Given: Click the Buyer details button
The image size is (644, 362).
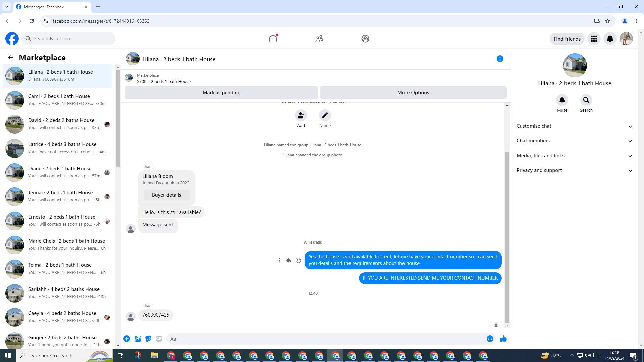Looking at the screenshot, I should [x=166, y=195].
